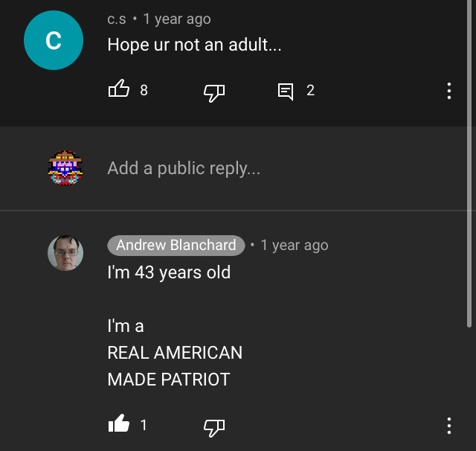This screenshot has height=451, width=476.
Task: View Andrew Blanchard's profile photo
Action: 65,253
